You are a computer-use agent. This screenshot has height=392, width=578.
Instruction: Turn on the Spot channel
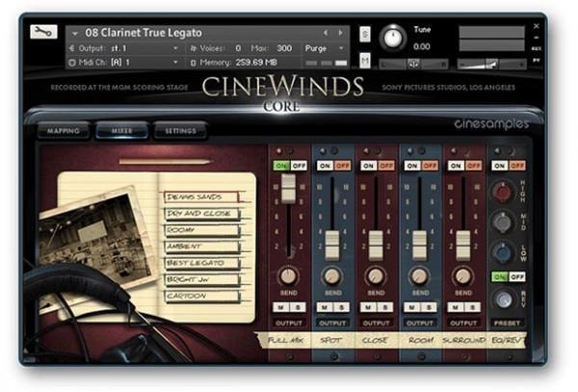click(x=325, y=166)
